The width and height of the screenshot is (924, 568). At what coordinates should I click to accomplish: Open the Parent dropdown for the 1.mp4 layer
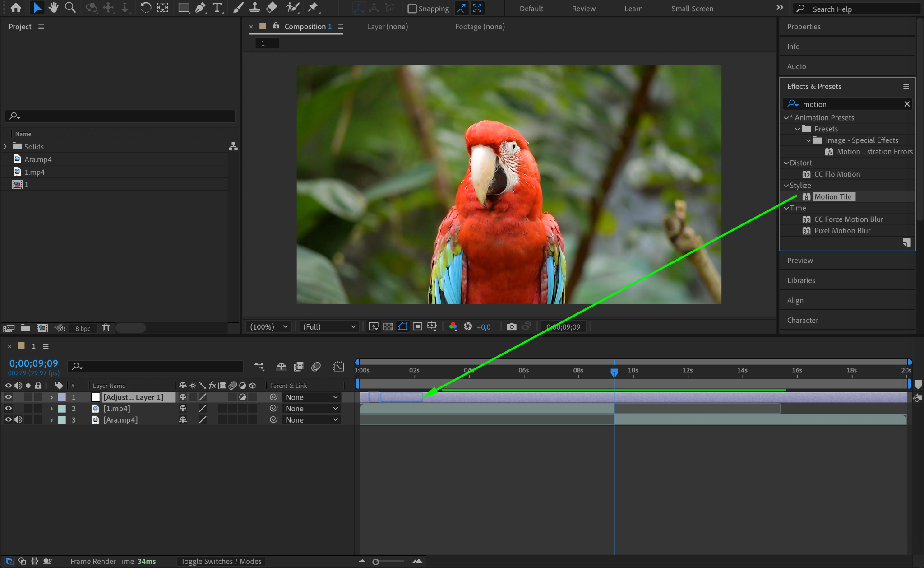coord(311,409)
